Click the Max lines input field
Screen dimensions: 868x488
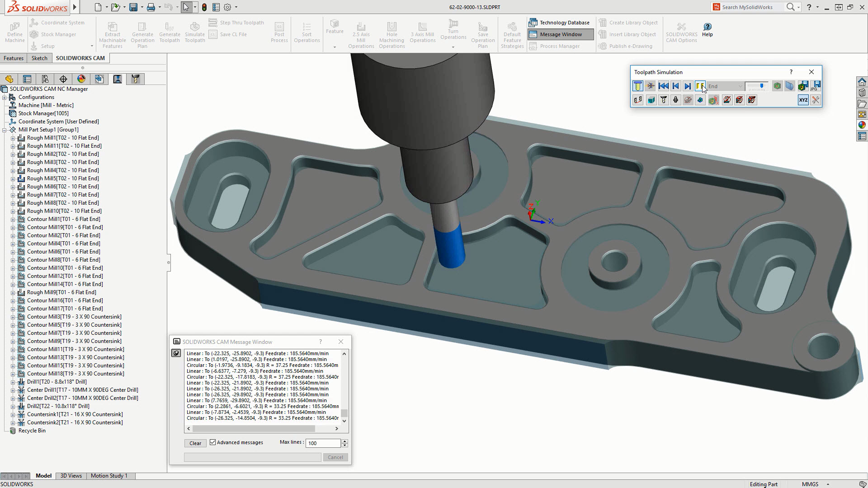pos(323,443)
